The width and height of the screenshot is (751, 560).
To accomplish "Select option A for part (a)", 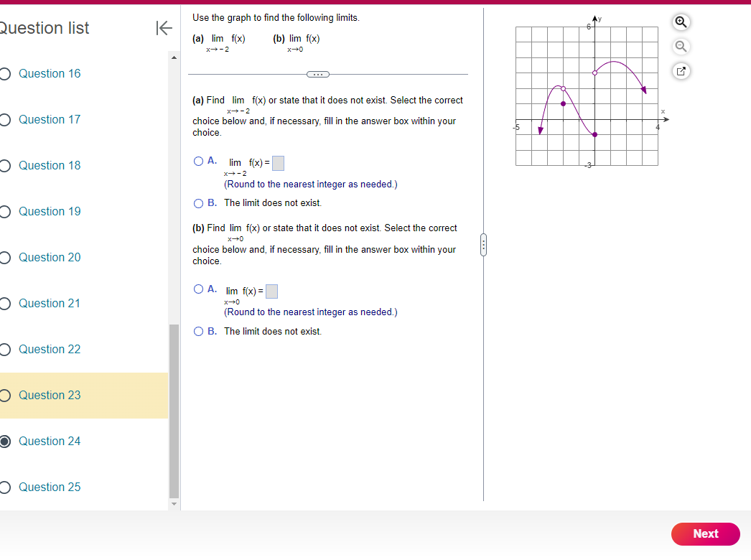I will 198,161.
